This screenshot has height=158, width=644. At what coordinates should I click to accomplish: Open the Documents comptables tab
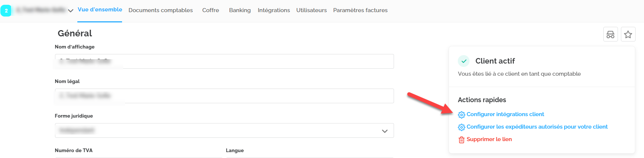point(161,10)
